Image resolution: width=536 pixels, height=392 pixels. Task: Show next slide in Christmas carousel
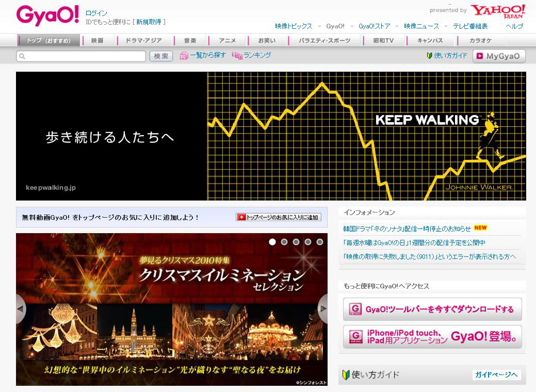pos(322,308)
